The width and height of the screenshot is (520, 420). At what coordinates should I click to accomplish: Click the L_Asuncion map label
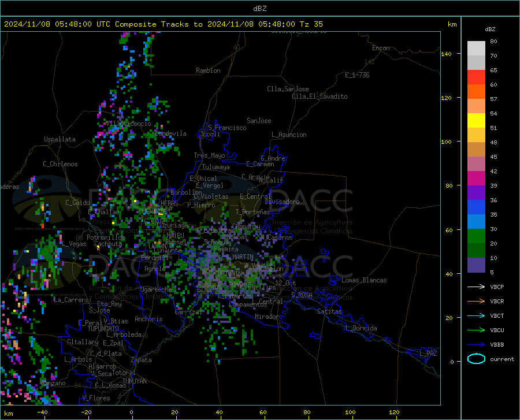click(289, 135)
